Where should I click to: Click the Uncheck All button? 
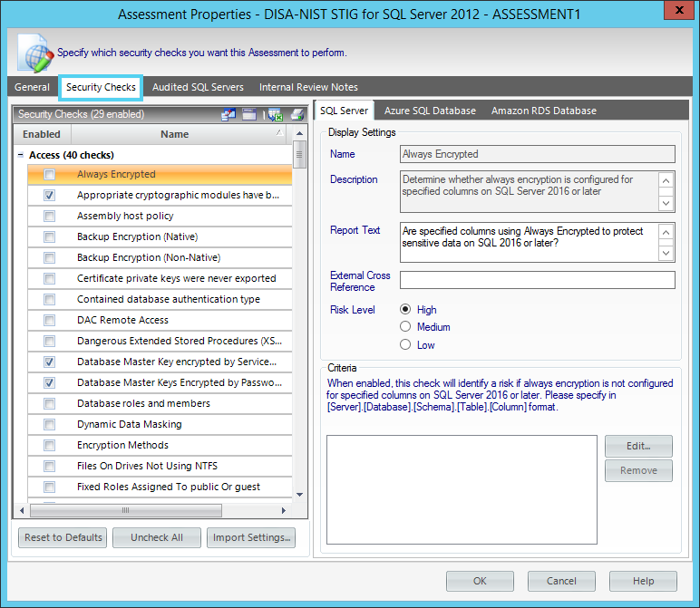[157, 537]
